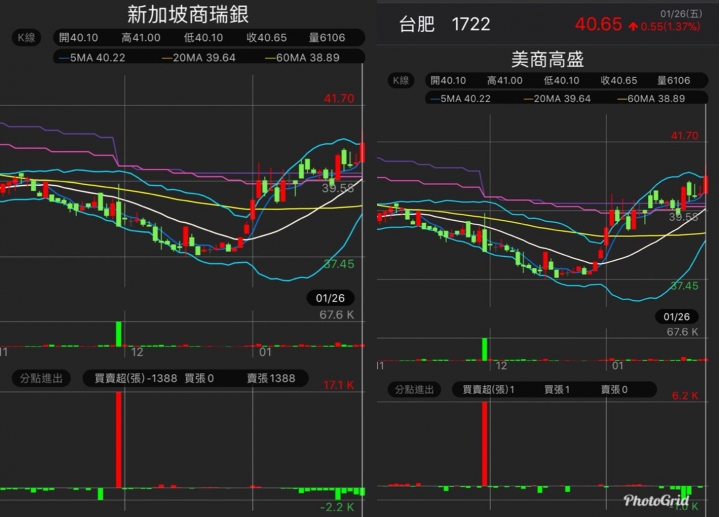This screenshot has height=517, width=720.
Task: Click the 41.70 high label in 美商高盛 chart
Action: (685, 136)
